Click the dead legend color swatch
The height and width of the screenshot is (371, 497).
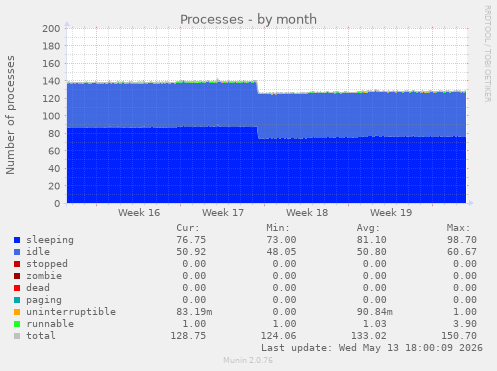[x=17, y=288]
